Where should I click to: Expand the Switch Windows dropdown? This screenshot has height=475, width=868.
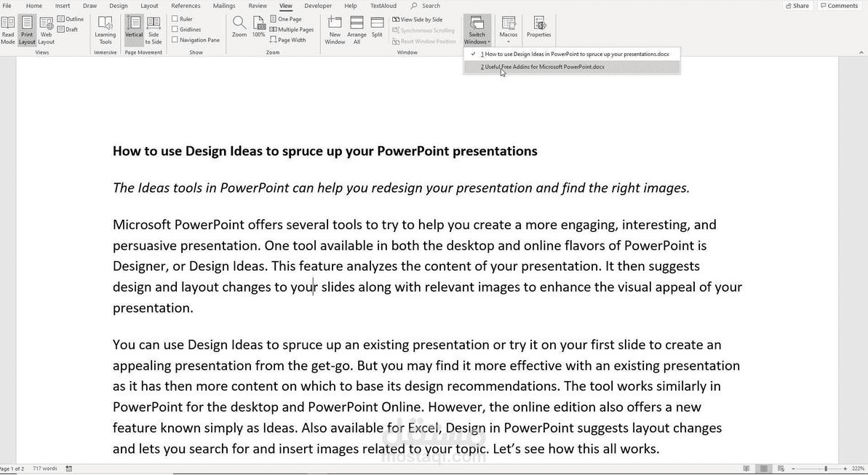coord(477,31)
